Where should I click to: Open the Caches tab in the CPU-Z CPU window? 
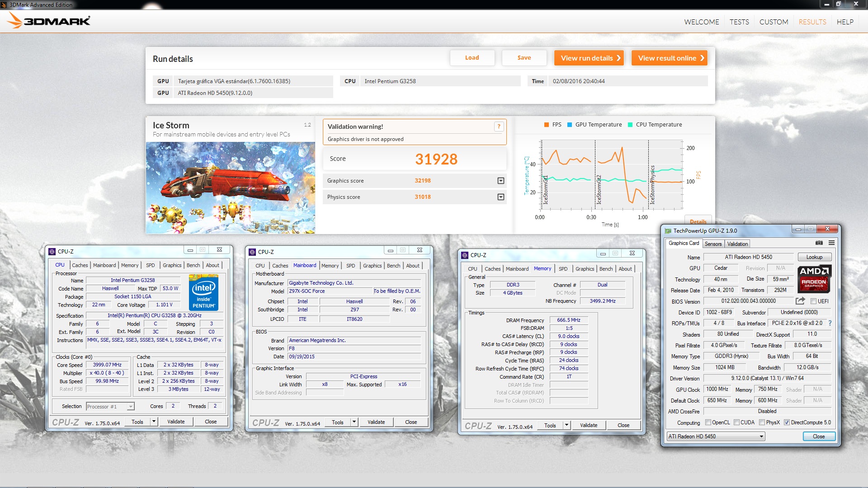tap(80, 265)
